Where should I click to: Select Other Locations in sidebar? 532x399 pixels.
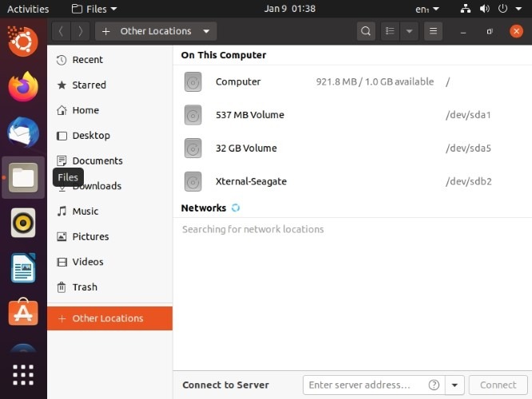click(109, 318)
